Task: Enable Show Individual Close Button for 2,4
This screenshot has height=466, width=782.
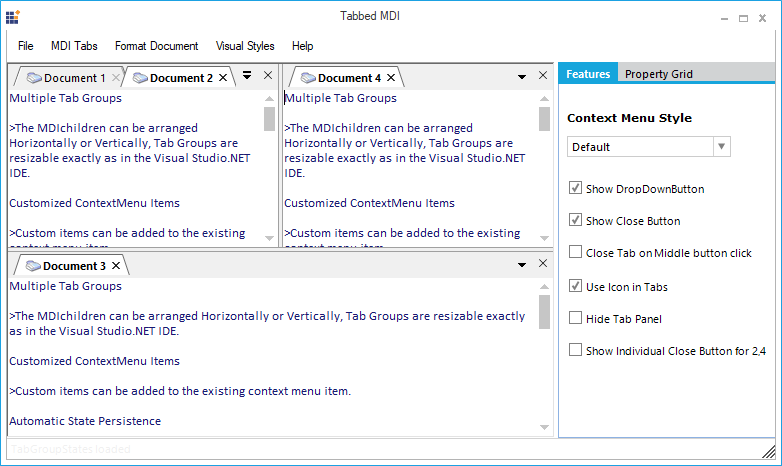Action: [575, 350]
